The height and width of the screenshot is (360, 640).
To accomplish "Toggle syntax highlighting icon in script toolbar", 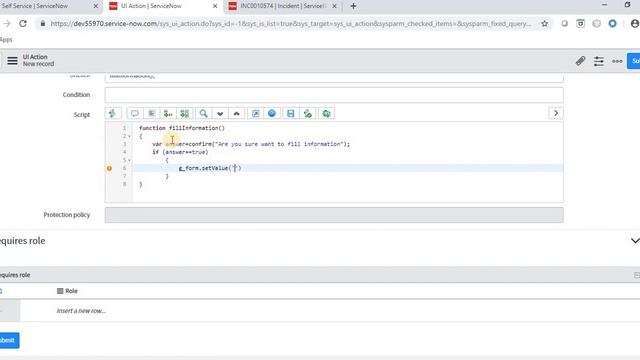I will (x=113, y=113).
